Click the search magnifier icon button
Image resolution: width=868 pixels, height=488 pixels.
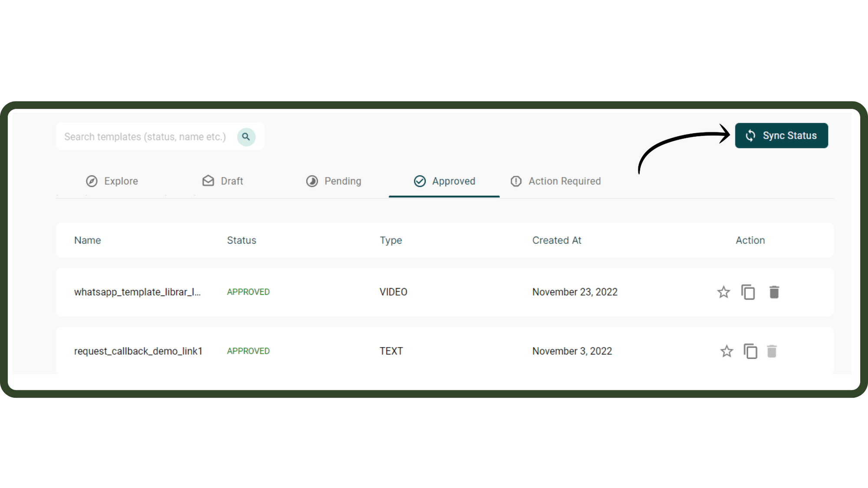tap(246, 137)
